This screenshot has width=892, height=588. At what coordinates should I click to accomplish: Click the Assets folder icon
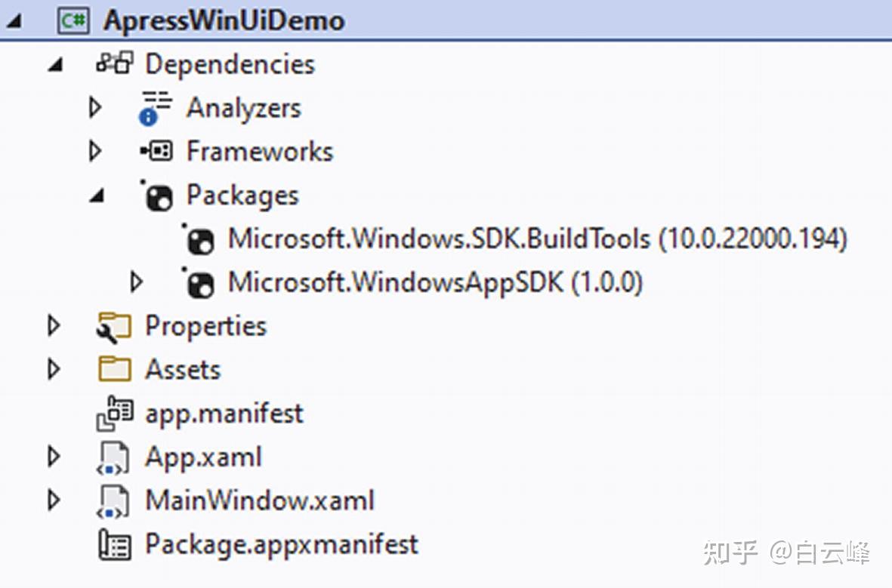click(x=114, y=370)
